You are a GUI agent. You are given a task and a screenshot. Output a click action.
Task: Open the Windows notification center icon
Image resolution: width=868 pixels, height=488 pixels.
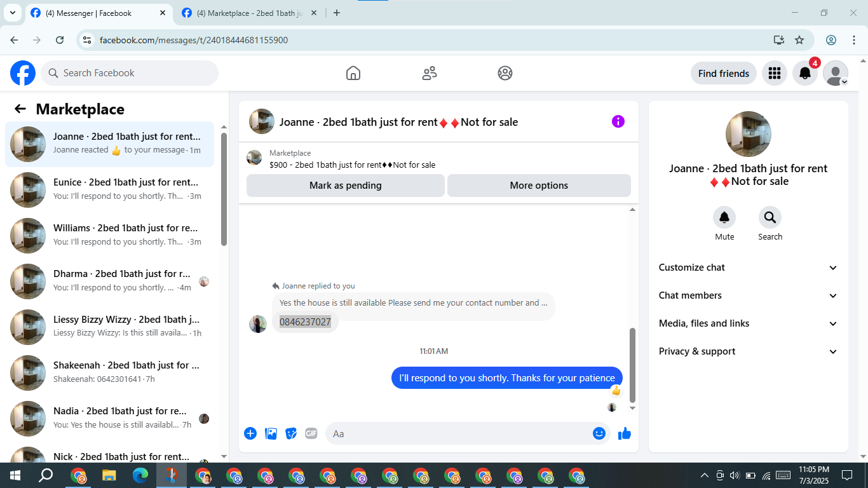pos(847,475)
